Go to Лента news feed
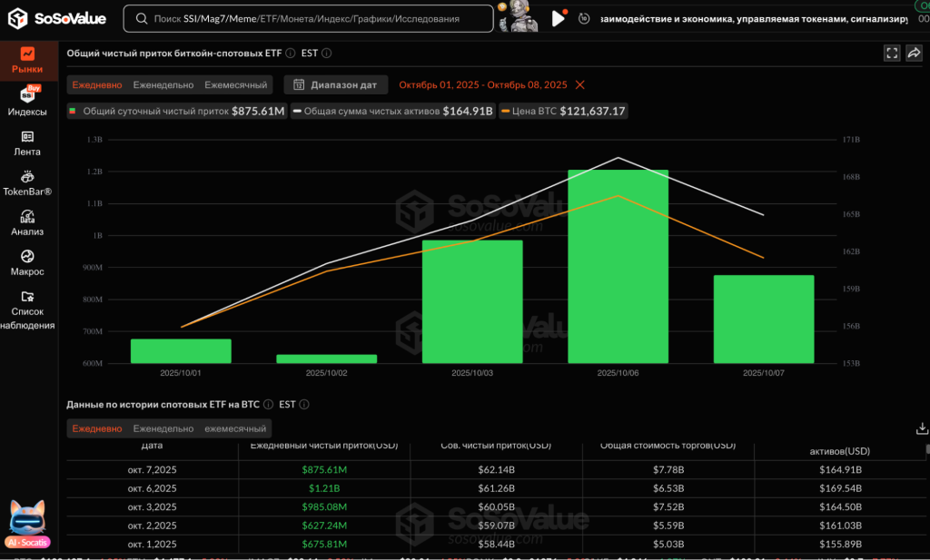This screenshot has width=930, height=560. (x=27, y=142)
